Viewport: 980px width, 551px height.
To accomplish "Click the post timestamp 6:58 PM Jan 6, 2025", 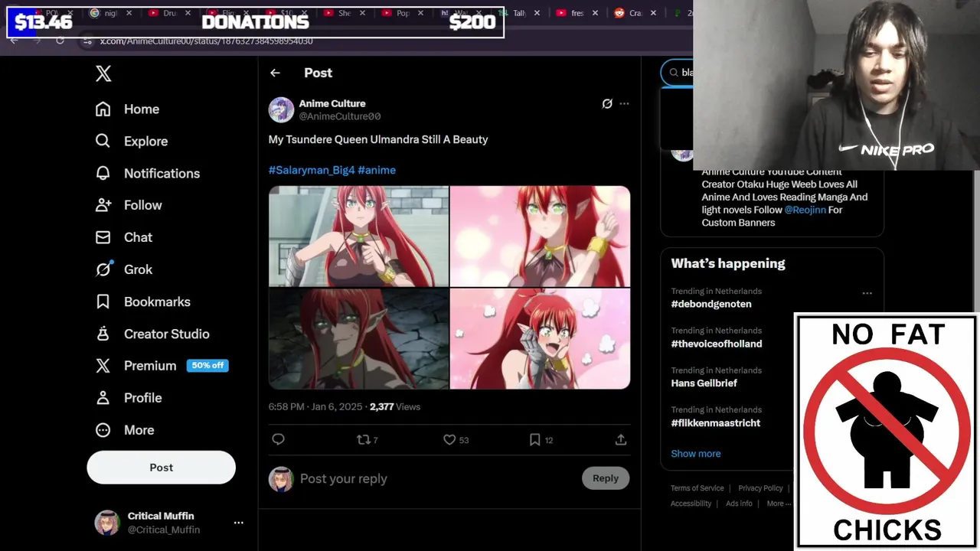I will [x=315, y=406].
